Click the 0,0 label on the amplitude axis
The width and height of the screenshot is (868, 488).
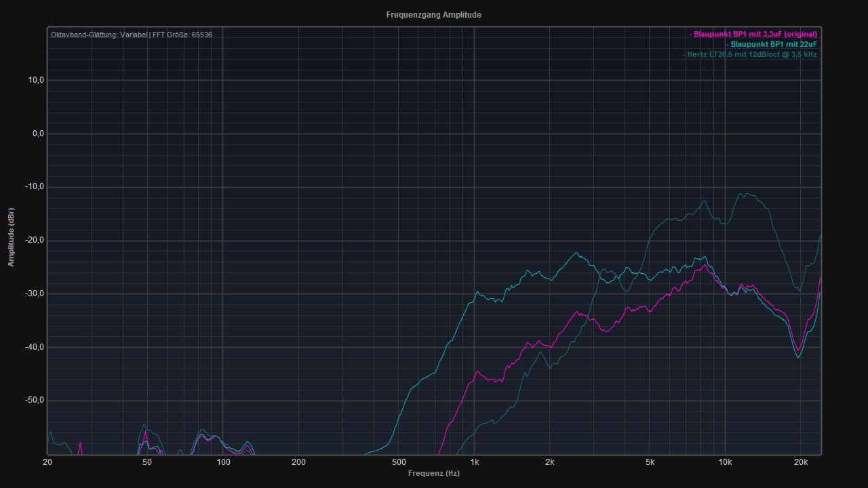click(37, 134)
